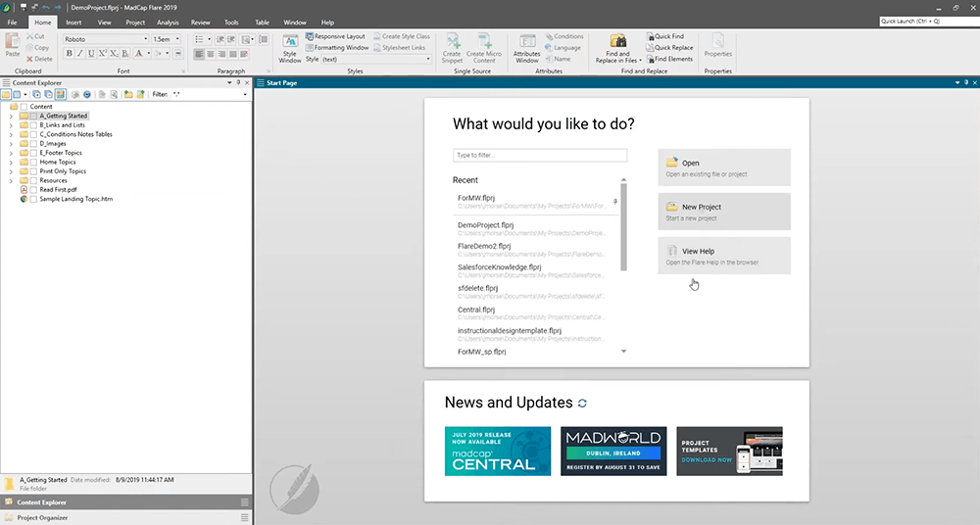980x525 pixels.
Task: Check the A_Getting Started folder checkbox
Action: tap(33, 116)
